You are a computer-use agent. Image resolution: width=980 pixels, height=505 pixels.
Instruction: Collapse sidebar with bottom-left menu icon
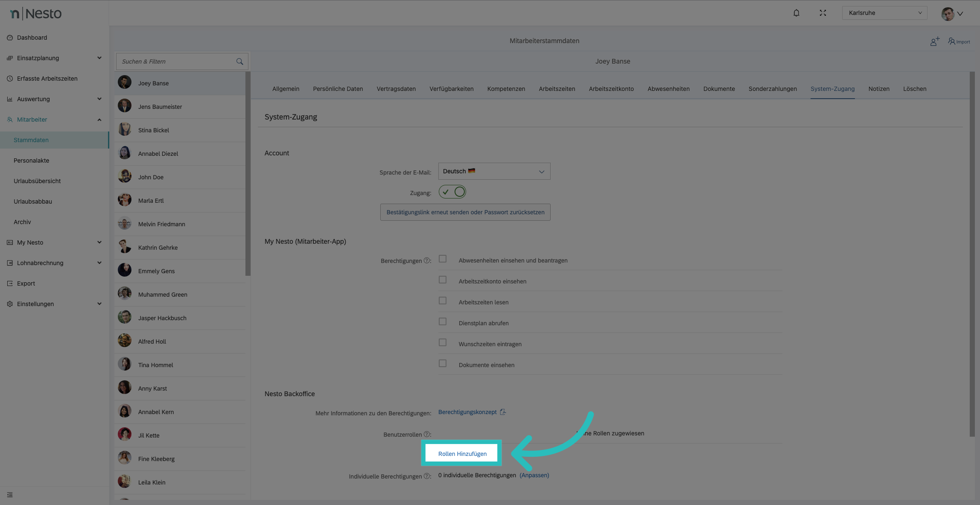pos(10,495)
